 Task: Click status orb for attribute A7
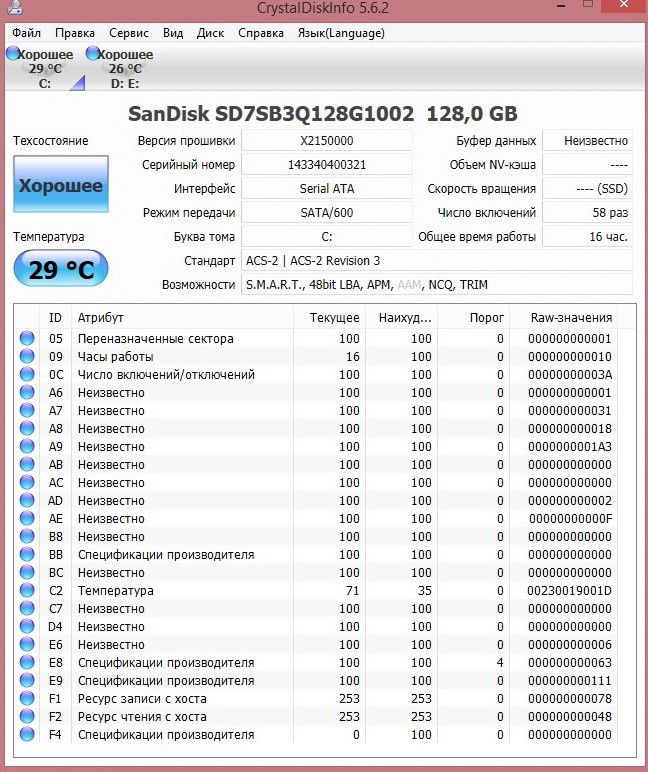(27, 410)
